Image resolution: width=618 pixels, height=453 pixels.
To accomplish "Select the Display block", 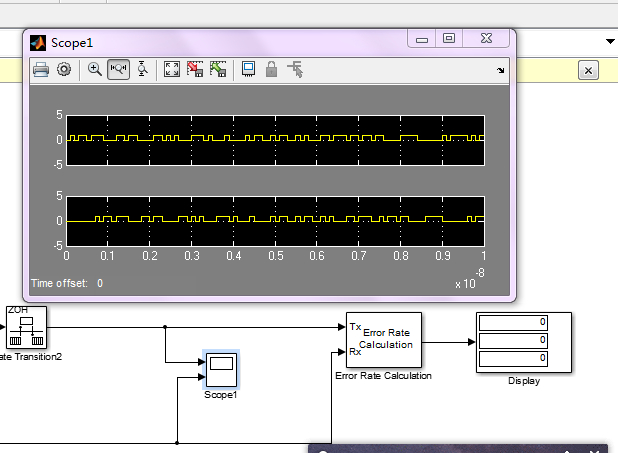I will point(523,342).
